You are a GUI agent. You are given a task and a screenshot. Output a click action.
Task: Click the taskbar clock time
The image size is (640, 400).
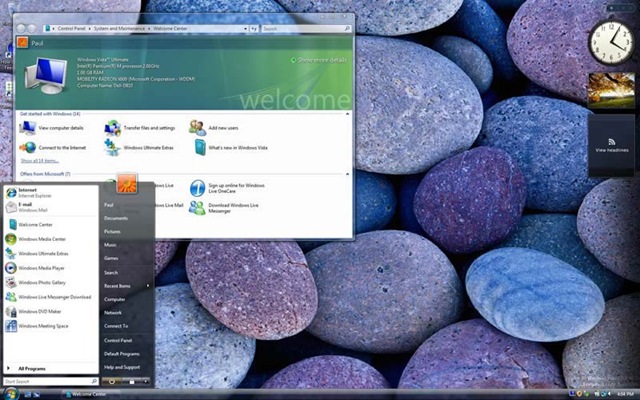click(627, 394)
